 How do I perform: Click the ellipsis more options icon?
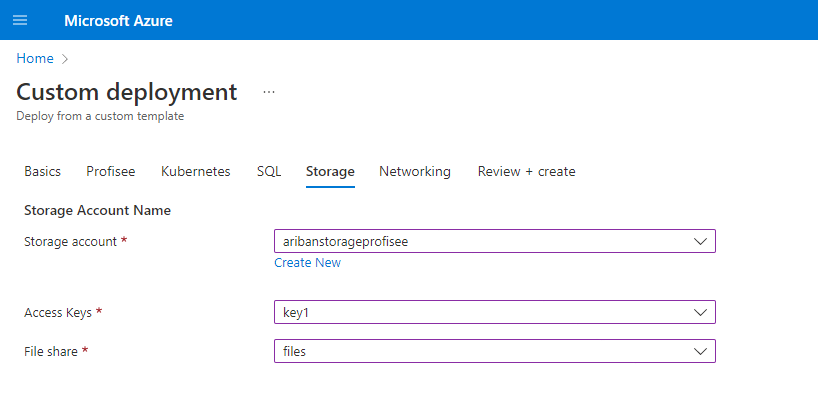(x=268, y=92)
